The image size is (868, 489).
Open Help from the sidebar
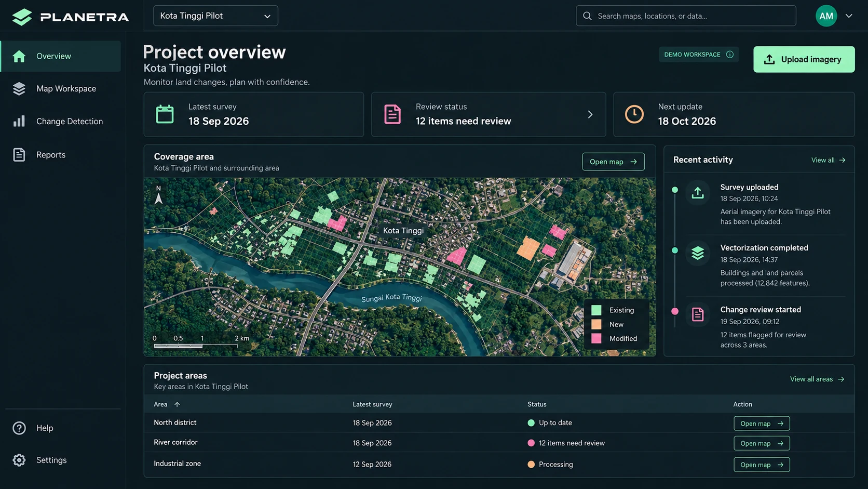[61, 428]
